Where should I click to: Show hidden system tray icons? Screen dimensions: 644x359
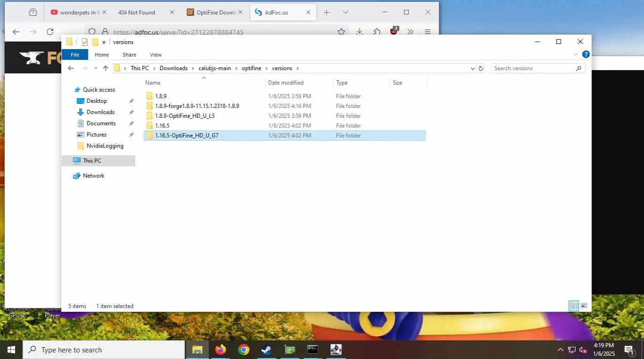[560, 350]
